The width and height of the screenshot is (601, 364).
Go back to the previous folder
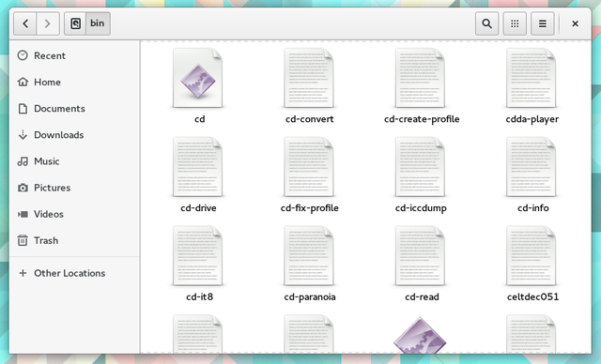click(x=25, y=23)
